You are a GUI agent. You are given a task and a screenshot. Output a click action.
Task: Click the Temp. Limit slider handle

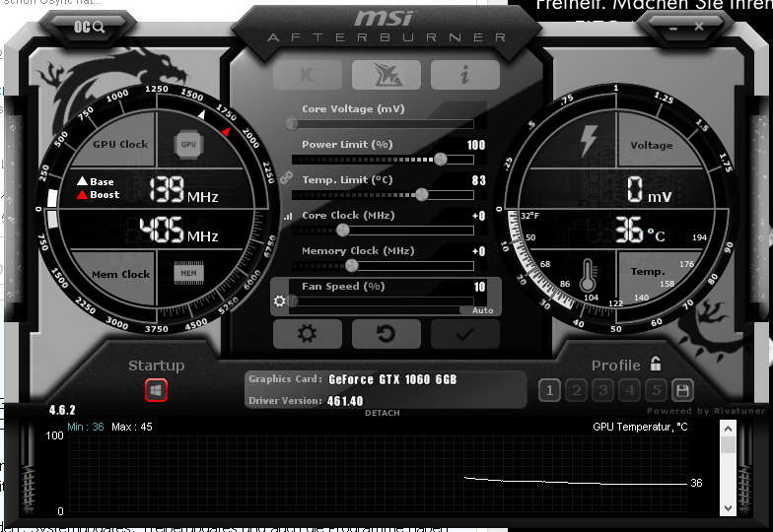pos(422,195)
